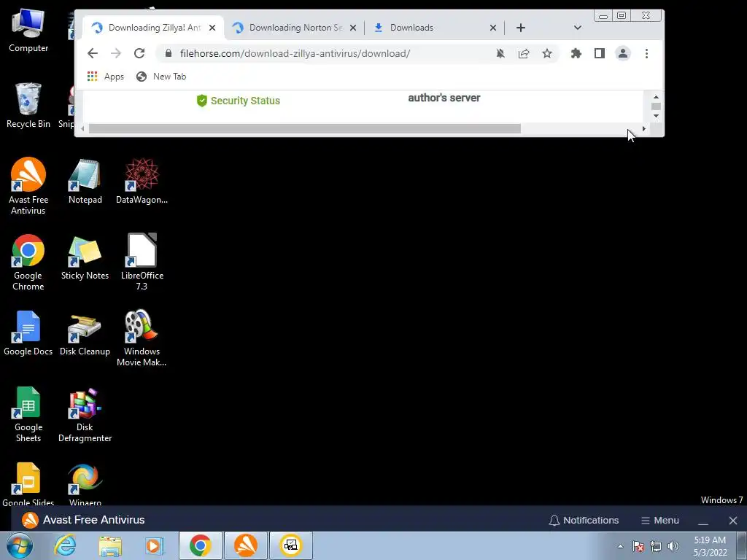747x560 pixels.
Task: Select the Google Chrome desktop shortcut
Action: (x=28, y=262)
